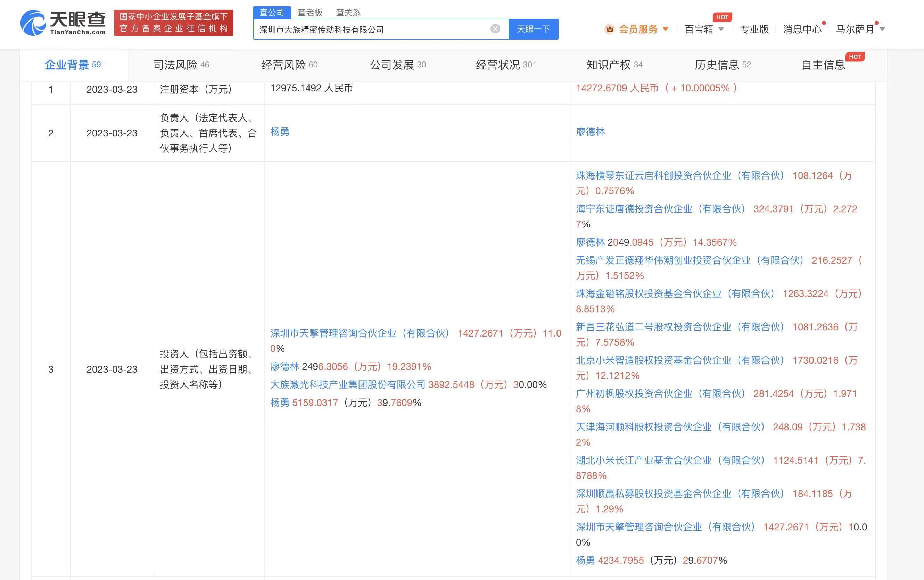924x580 pixels.
Task: Open 深圳顺赢私募股权投资基金 link
Action: [x=680, y=494]
